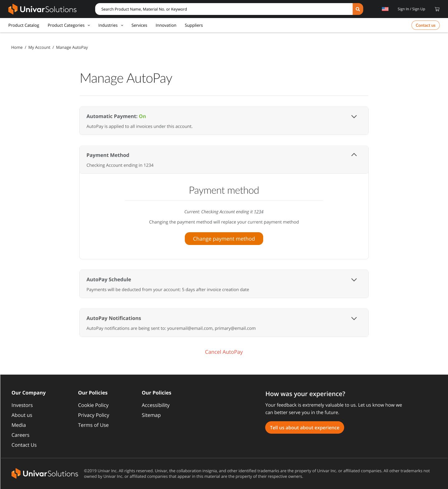Screen dimensions: 448x489
Task: Click the Automatic Payment: On heading
Action: click(116, 116)
